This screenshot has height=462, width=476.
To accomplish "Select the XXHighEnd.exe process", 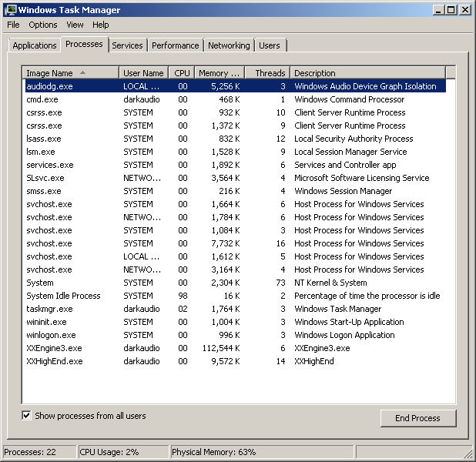I will click(234, 361).
